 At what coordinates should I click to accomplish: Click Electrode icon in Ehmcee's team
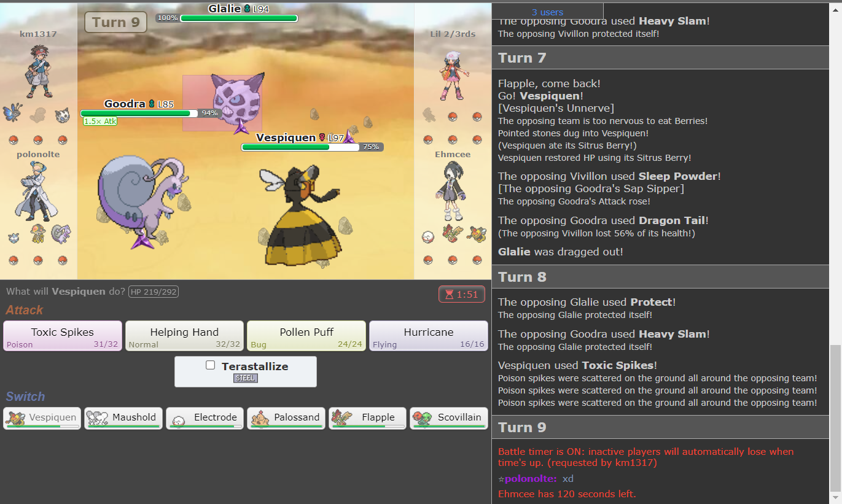[429, 236]
